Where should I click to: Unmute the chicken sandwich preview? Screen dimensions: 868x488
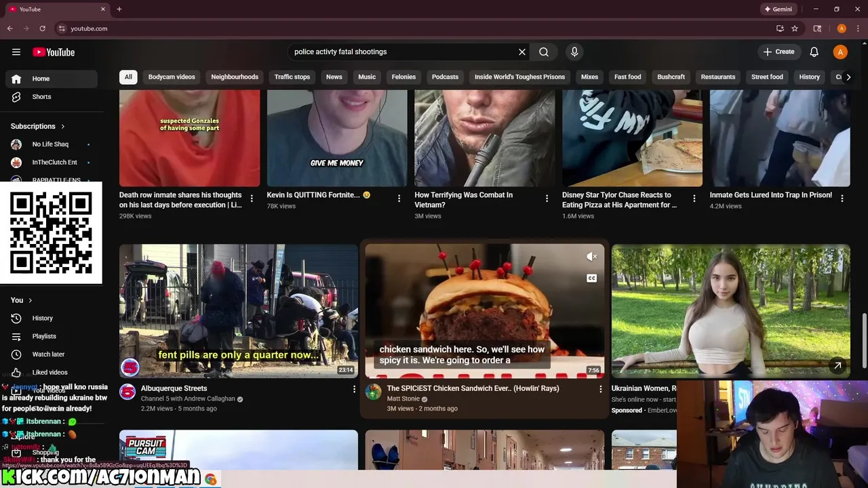pyautogui.click(x=591, y=256)
